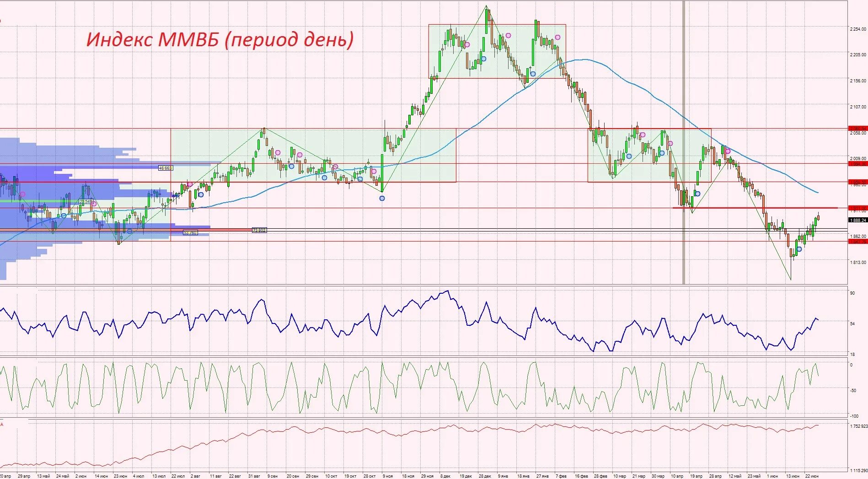Click the oscillator scale value 90

coord(852,293)
